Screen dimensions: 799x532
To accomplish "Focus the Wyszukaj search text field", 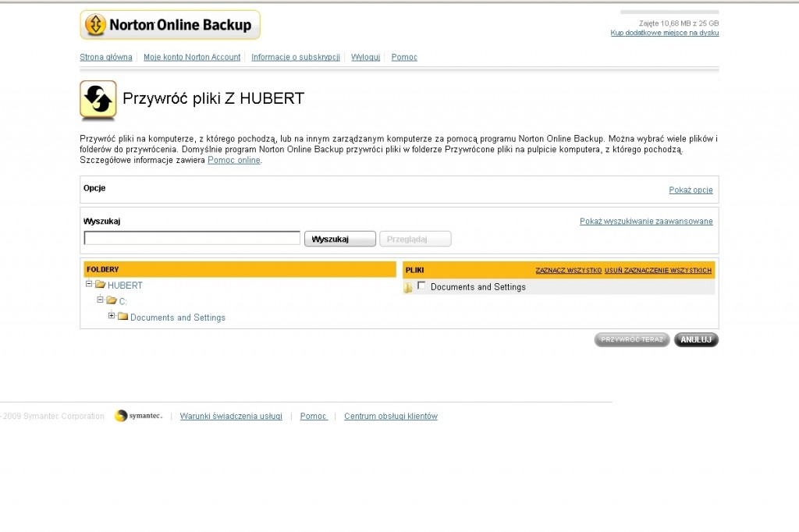I will 192,238.
